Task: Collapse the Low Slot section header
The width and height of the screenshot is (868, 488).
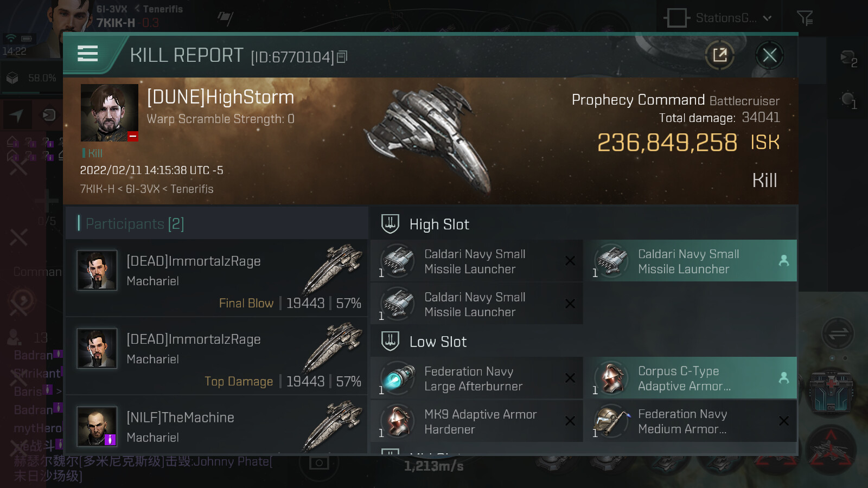Action: click(x=438, y=342)
